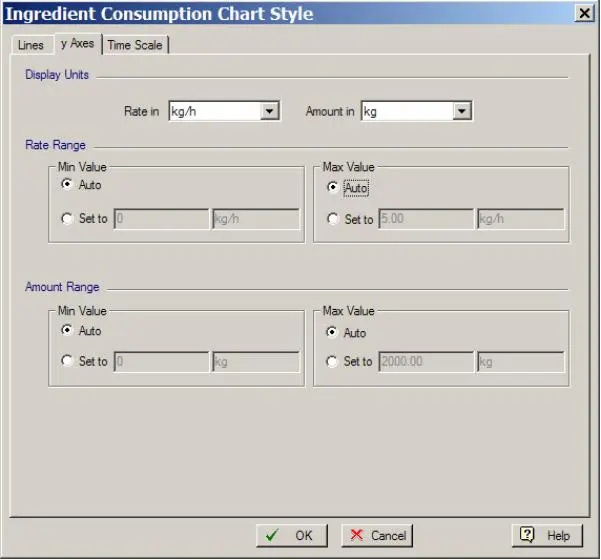
Task: Select the y Axes tab
Action: click(77, 44)
